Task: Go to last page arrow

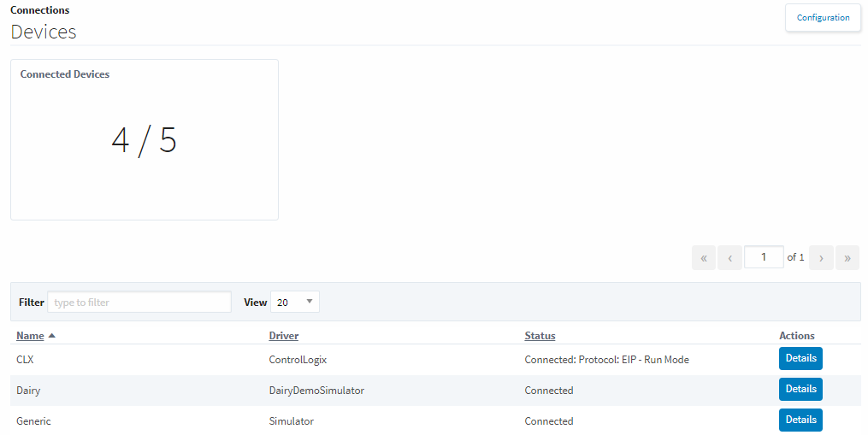Action: click(x=847, y=257)
